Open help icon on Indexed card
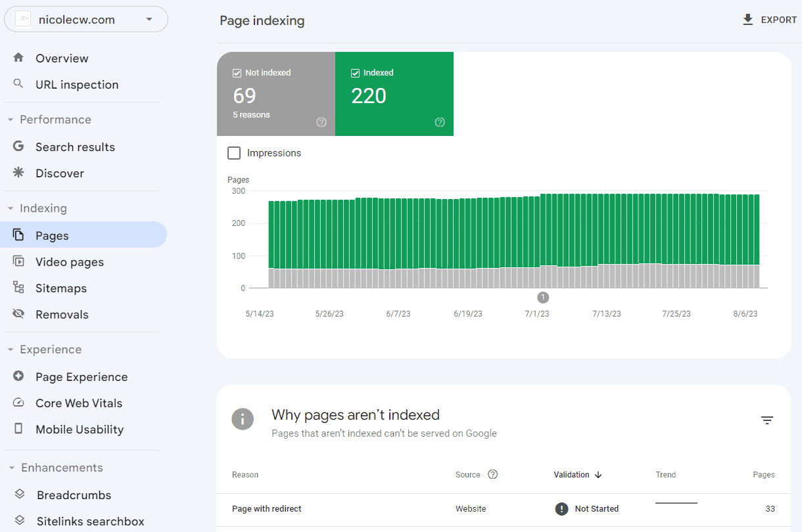The height and width of the screenshot is (532, 802). click(x=440, y=122)
